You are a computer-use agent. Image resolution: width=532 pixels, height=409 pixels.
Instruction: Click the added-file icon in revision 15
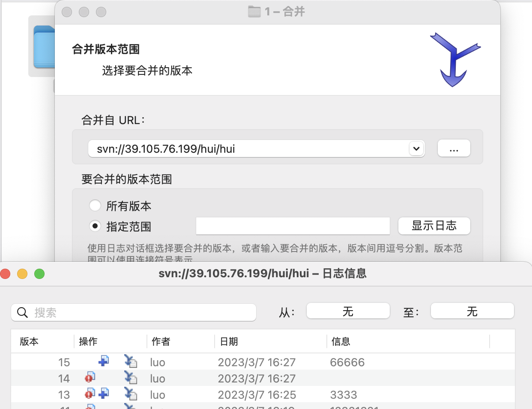coord(103,361)
